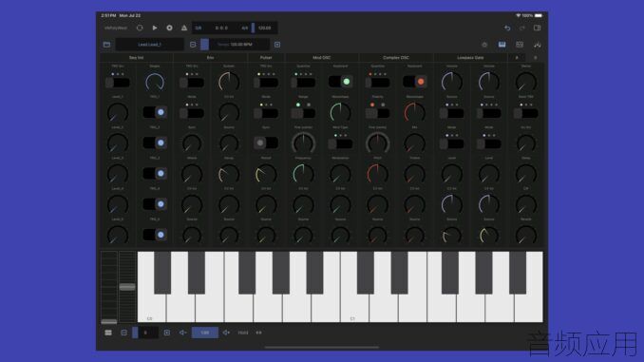Click the tempo BPM slider field
644x362 pixels.
[x=235, y=45]
